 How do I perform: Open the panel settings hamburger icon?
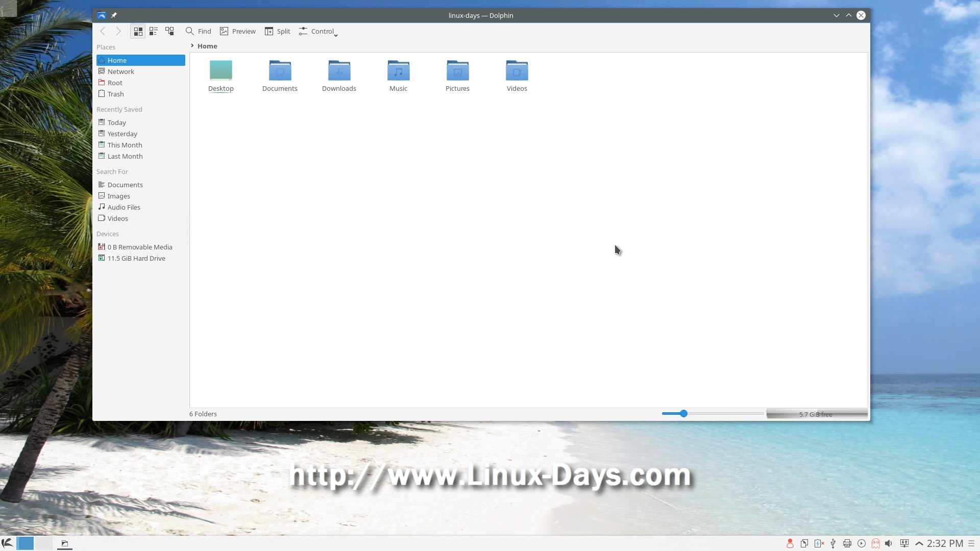(x=972, y=543)
